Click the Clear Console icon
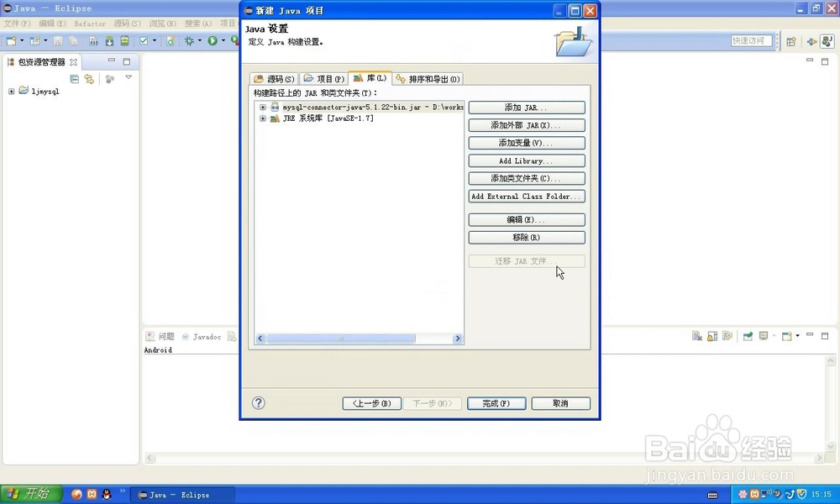Screen dimensions: 840x504 [x=696, y=336]
